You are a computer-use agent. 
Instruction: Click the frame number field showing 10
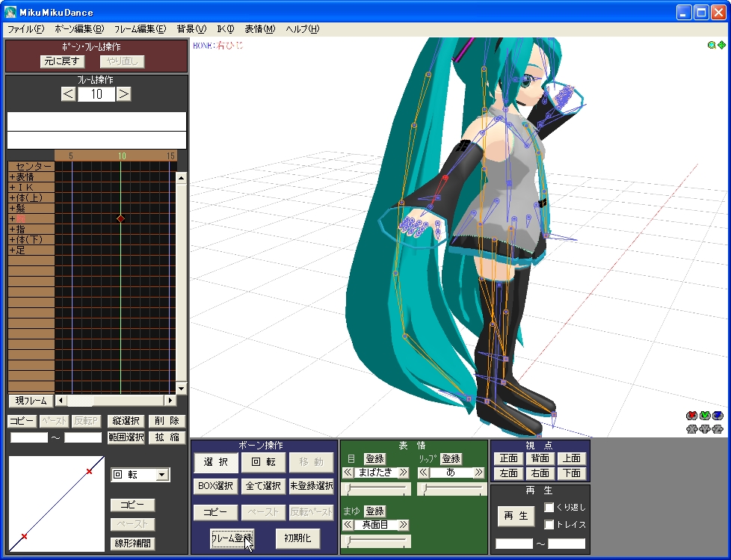tap(96, 94)
